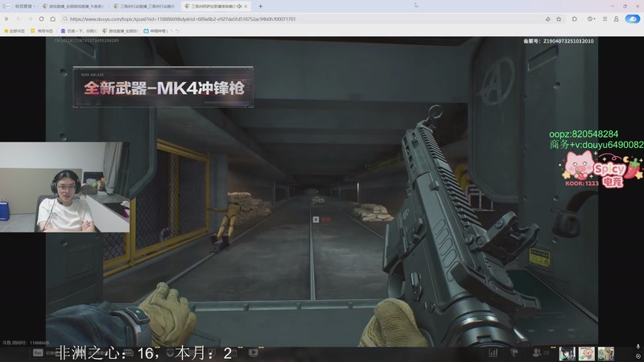Click the players count icon

tap(540, 352)
